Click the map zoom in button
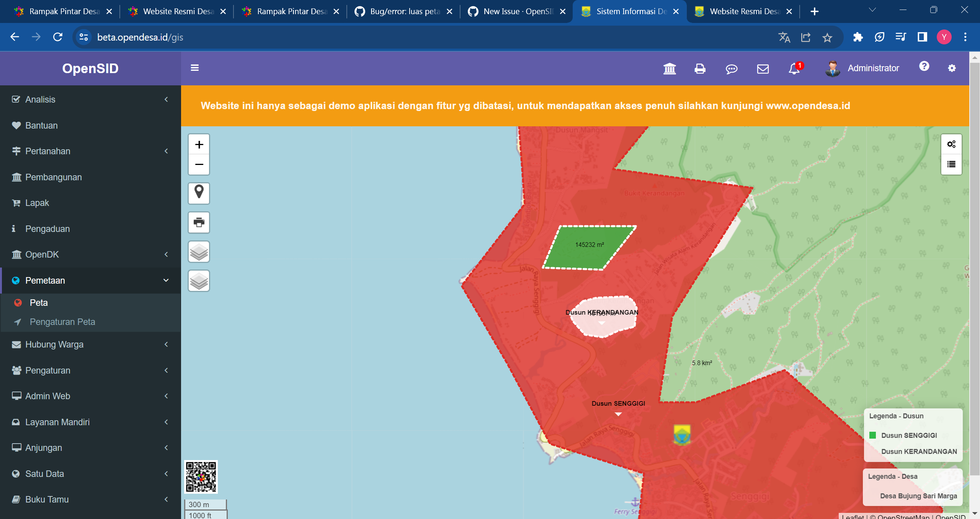Image resolution: width=980 pixels, height=519 pixels. [x=199, y=145]
